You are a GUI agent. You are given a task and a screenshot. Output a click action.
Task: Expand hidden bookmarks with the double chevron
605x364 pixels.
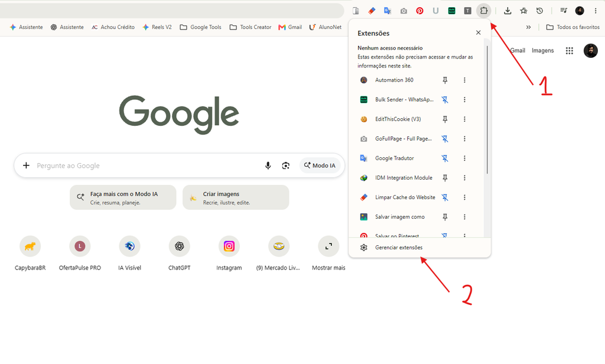tap(528, 27)
